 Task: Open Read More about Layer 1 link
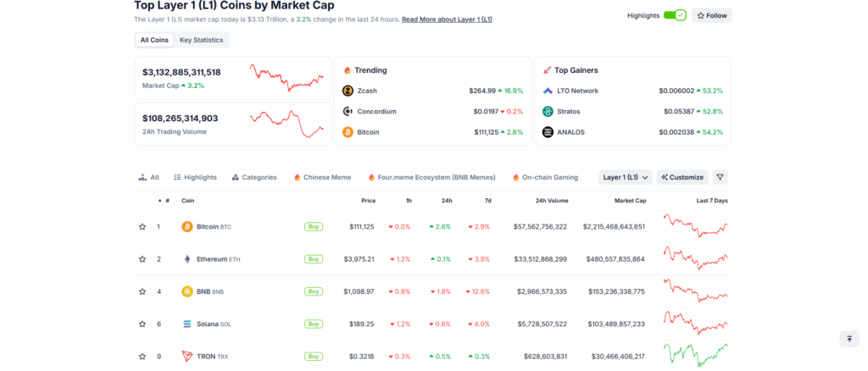tap(447, 19)
